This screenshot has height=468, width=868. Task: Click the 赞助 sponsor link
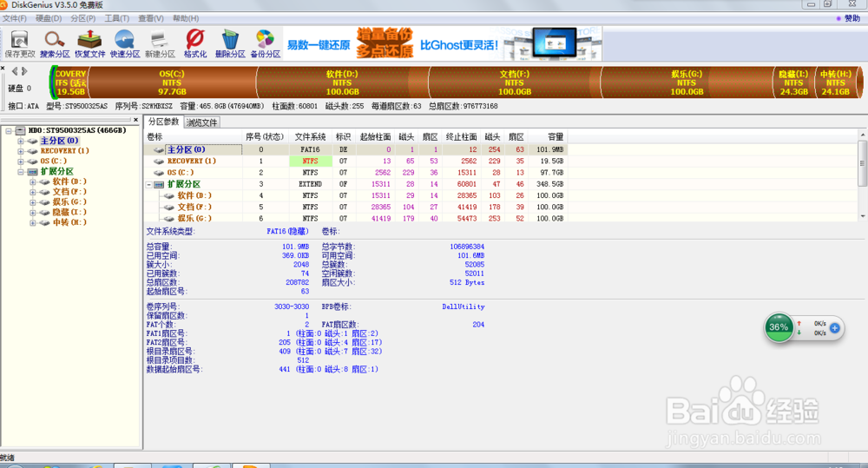tap(852, 18)
